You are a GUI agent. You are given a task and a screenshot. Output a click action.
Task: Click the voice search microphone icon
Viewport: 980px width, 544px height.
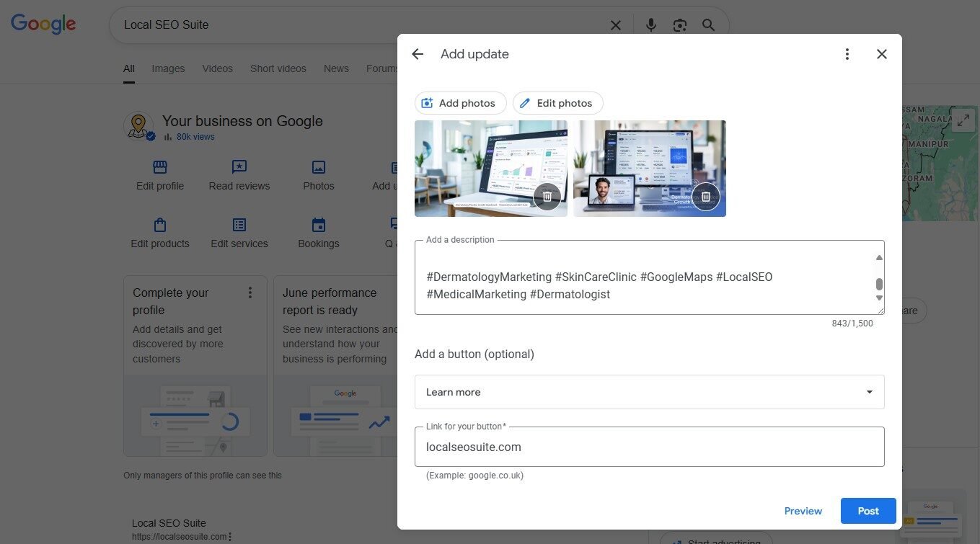650,25
